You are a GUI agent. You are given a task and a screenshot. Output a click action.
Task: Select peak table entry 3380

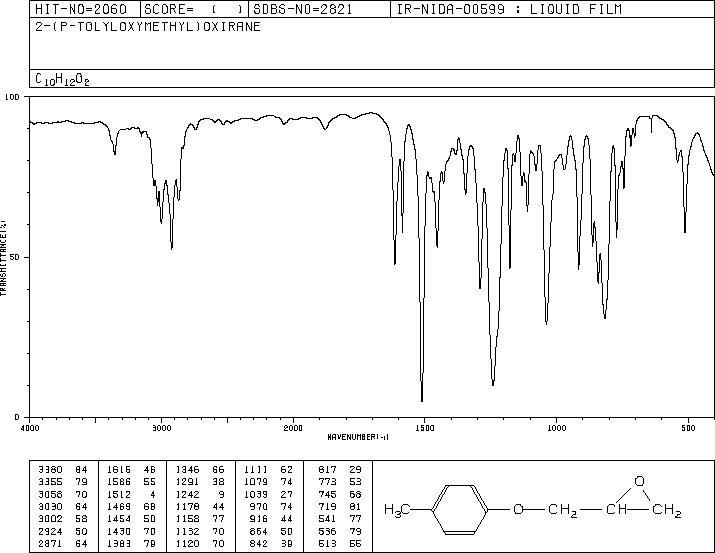(x=50, y=469)
